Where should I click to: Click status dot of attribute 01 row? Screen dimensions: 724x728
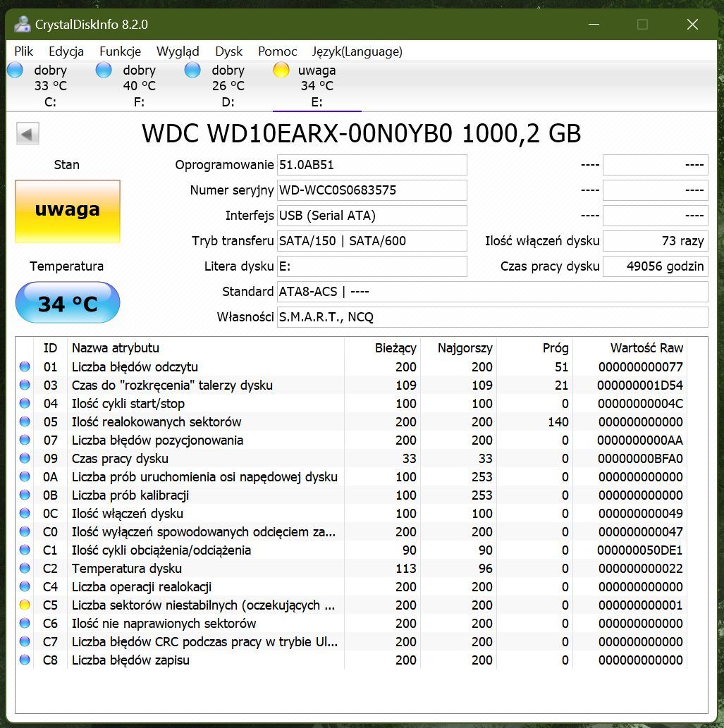[x=25, y=366]
